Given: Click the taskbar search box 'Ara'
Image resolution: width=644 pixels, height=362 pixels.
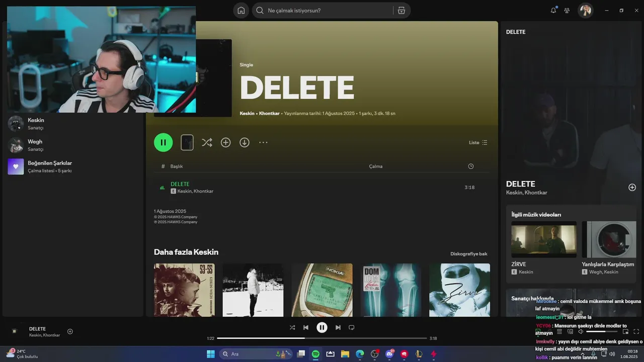Looking at the screenshot, I should [255, 354].
